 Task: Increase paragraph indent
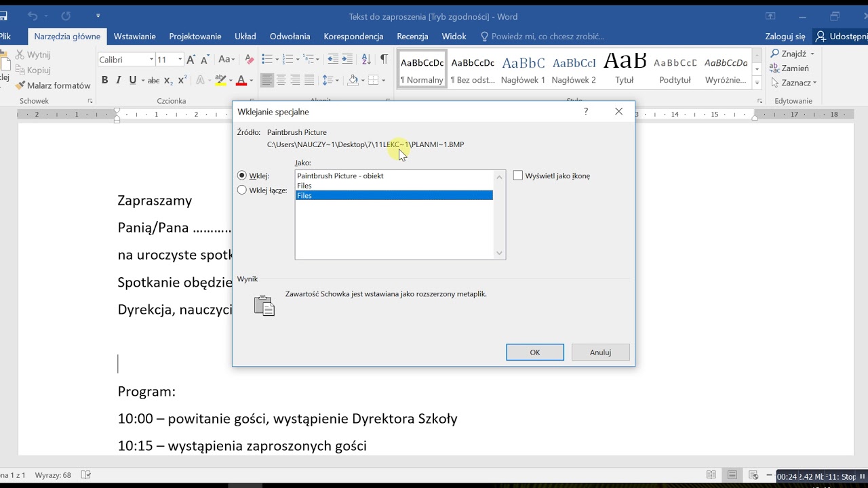[x=347, y=60]
